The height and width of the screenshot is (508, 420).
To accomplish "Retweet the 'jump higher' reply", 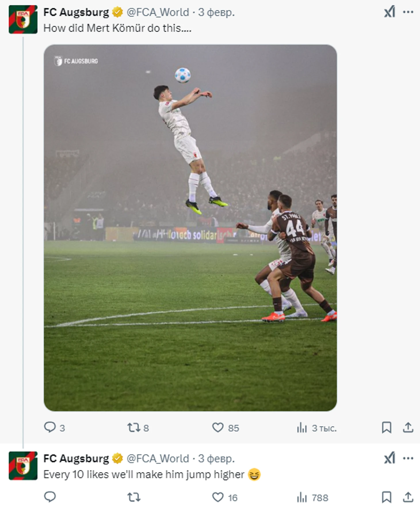I will [x=133, y=497].
